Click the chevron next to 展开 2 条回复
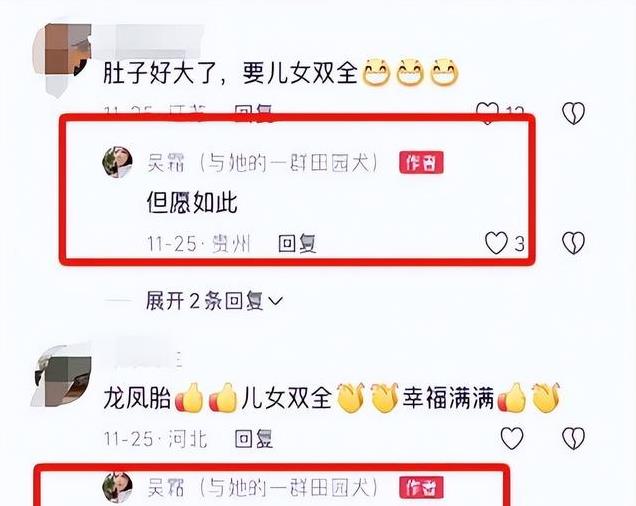Image resolution: width=636 pixels, height=506 pixels. (x=276, y=301)
